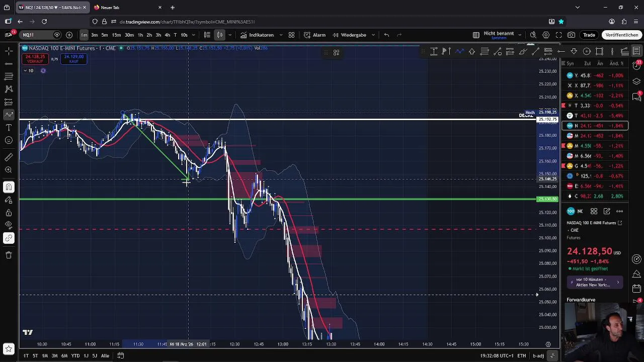Choose the 4h interval
Viewport: 644px width, 362px height.
pos(167,35)
